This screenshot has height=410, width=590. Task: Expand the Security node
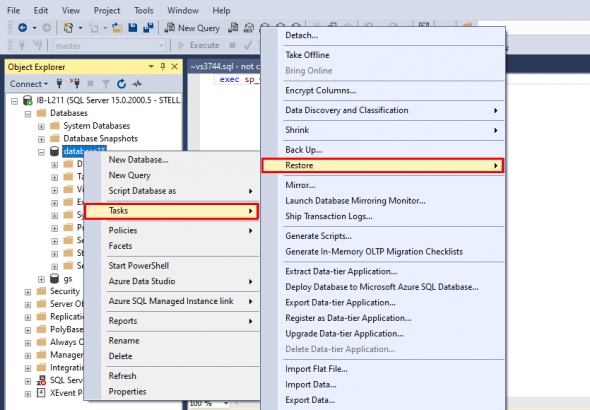(28, 292)
